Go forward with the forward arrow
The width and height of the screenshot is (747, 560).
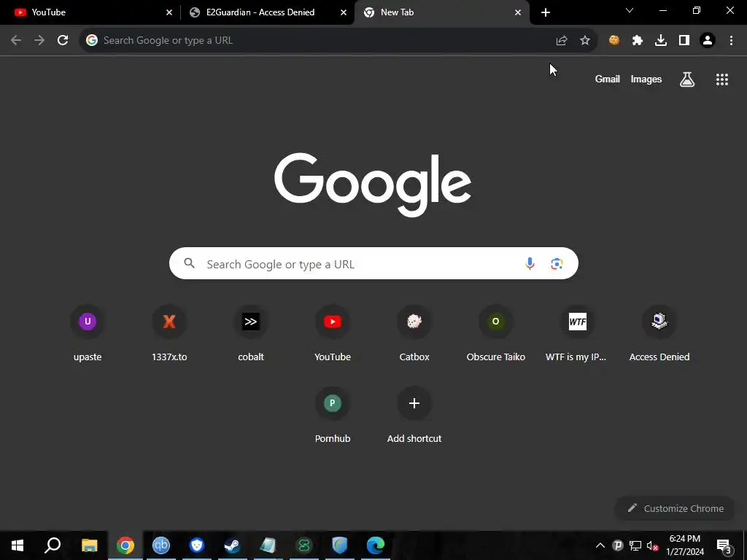pos(39,41)
